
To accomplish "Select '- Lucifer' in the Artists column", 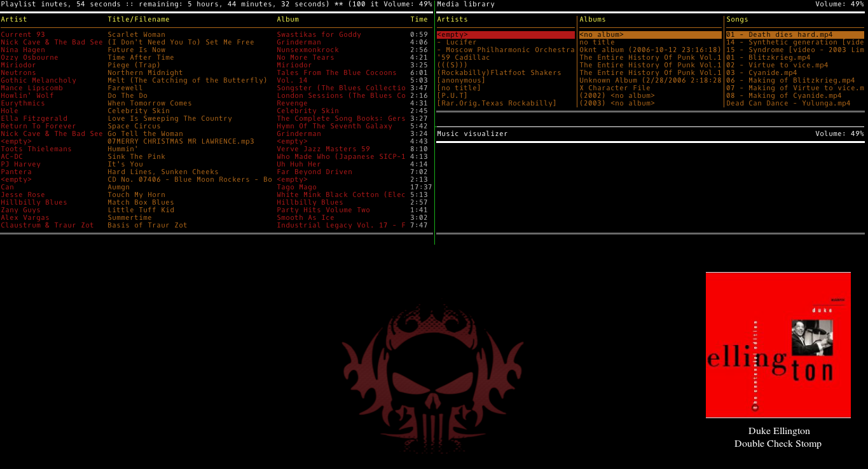I will point(457,43).
